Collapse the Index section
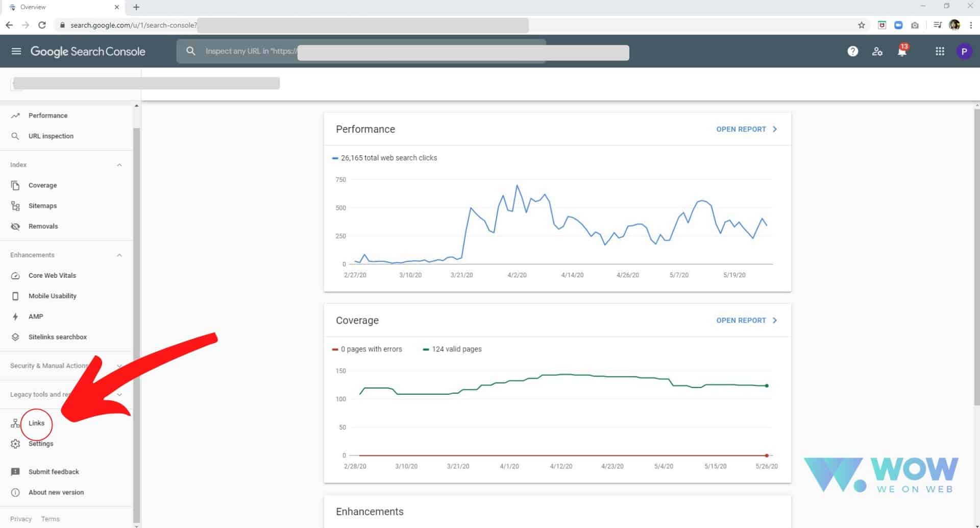Viewport: 980px width, 528px height. (119, 165)
